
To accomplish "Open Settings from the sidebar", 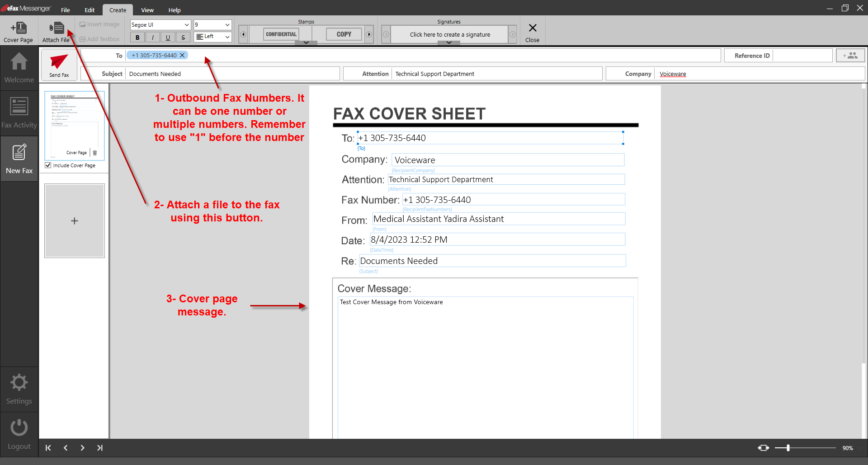I will tap(19, 389).
